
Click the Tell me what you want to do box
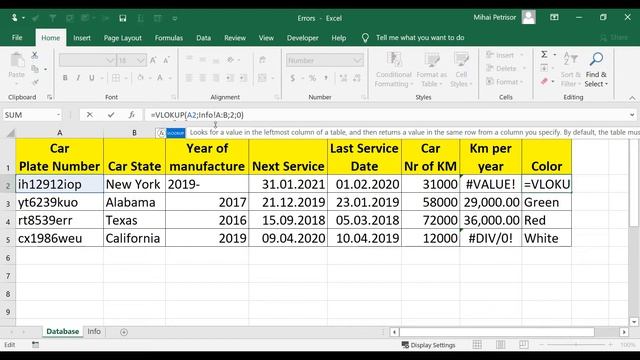pyautogui.click(x=420, y=38)
